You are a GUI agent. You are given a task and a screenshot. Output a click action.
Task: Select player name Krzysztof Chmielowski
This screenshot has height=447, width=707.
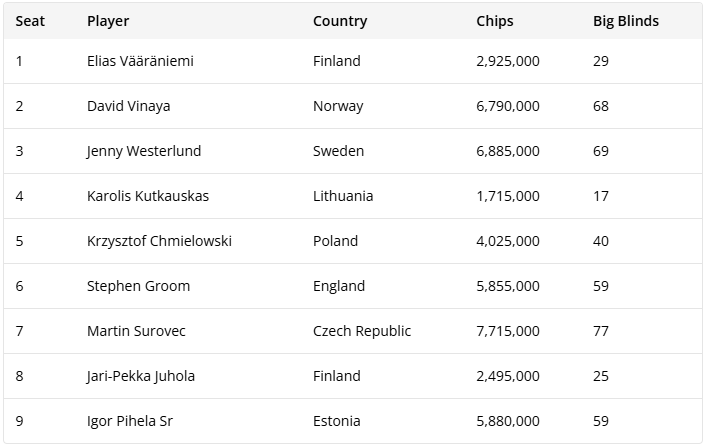tap(159, 241)
